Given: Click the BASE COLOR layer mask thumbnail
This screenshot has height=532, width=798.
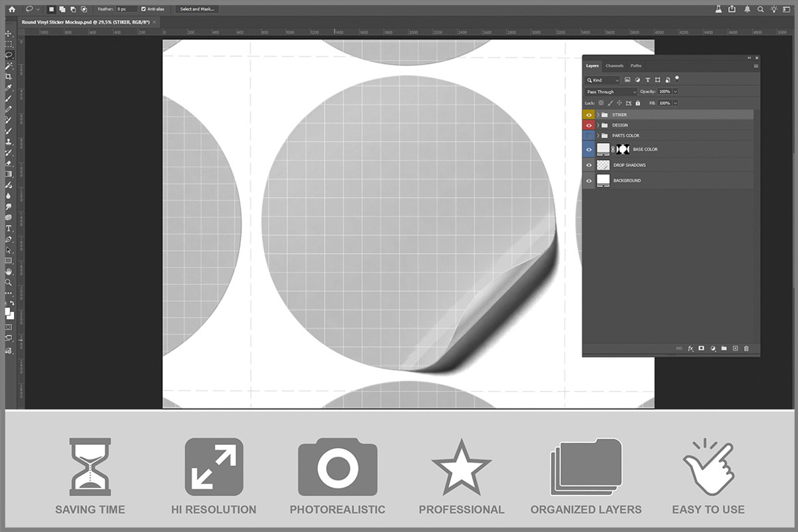Looking at the screenshot, I should point(624,150).
